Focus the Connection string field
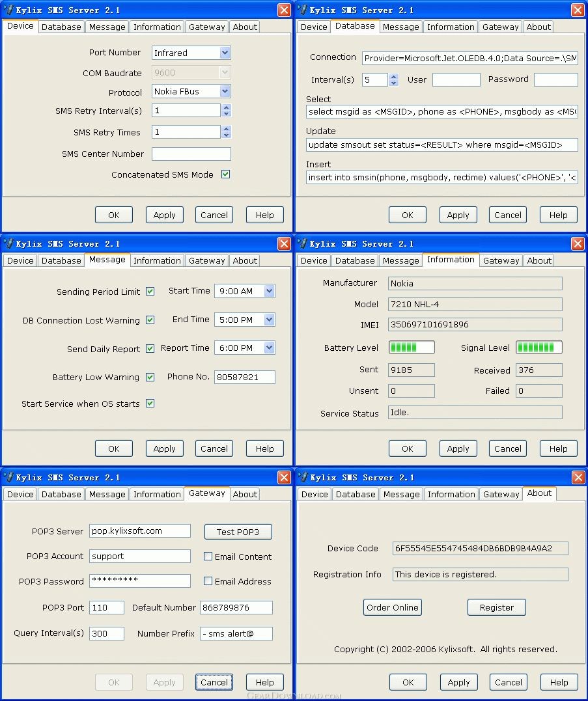588x701 pixels. [470, 58]
